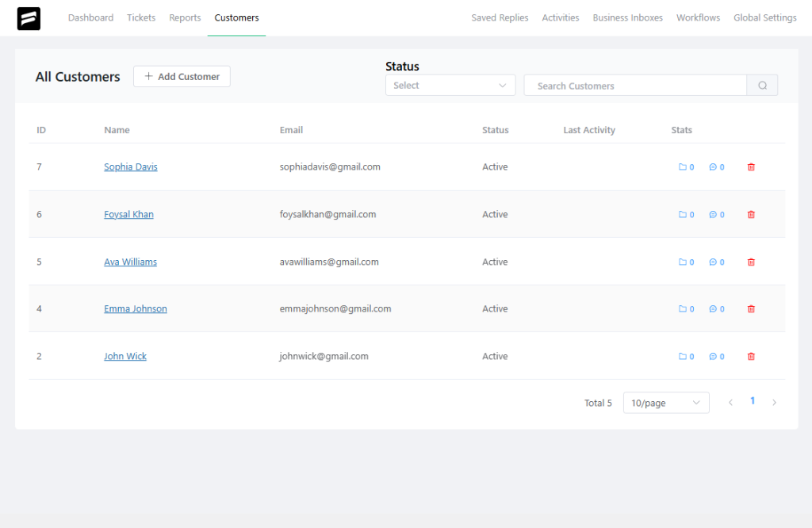Click the Last Activity column header
Image resolution: width=812 pixels, height=528 pixels.
[x=589, y=130]
